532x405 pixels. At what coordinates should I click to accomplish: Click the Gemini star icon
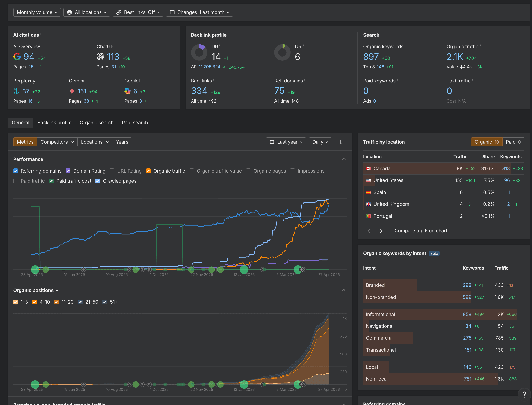72,91
